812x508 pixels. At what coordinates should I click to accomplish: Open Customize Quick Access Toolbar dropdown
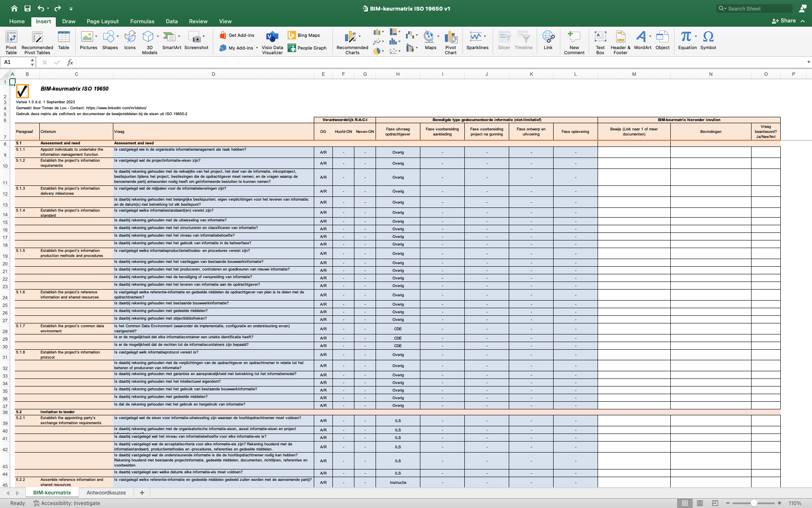point(71,8)
